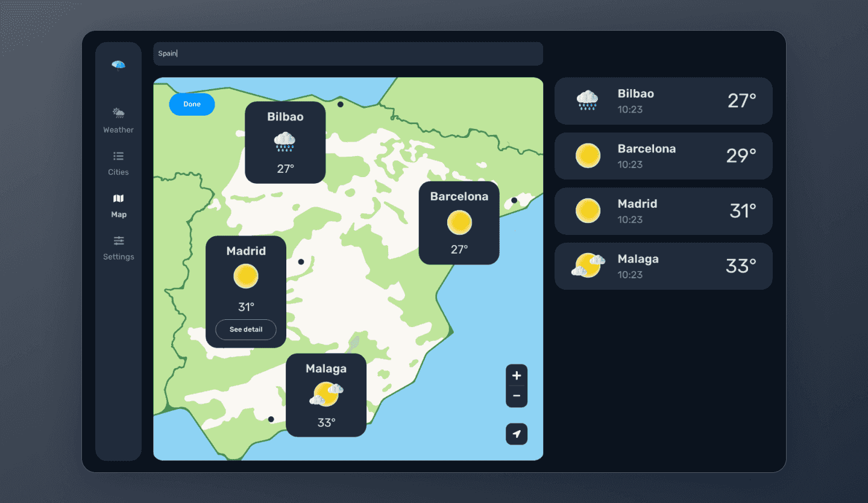This screenshot has width=868, height=503.
Task: Open Bilbao 27° row in city list
Action: point(663,101)
